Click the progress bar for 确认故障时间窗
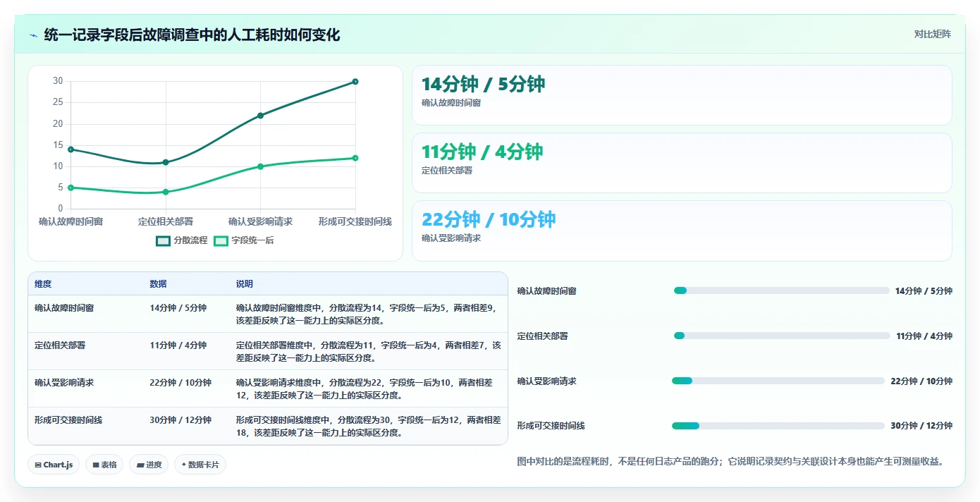Viewport: 980px width, 502px height. tap(781, 290)
